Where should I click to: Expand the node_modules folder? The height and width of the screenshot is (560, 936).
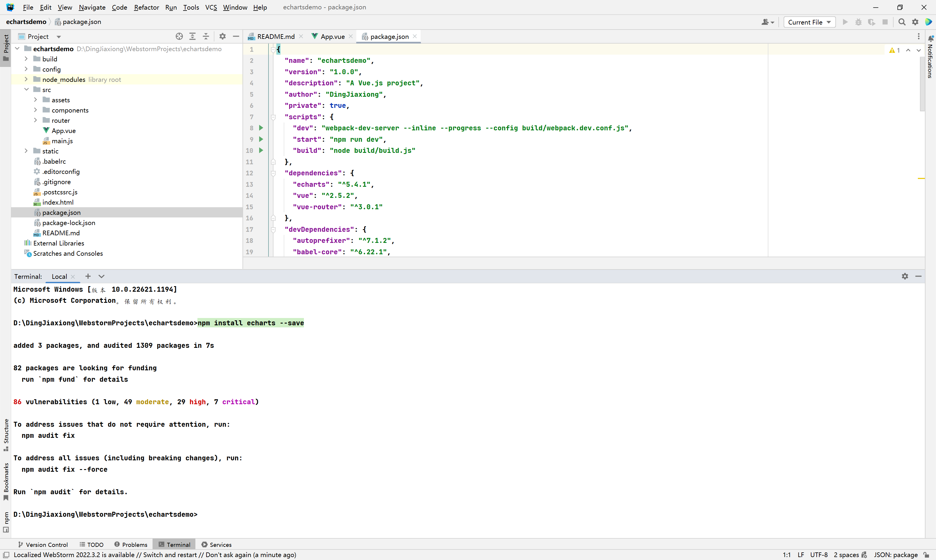[x=26, y=79]
